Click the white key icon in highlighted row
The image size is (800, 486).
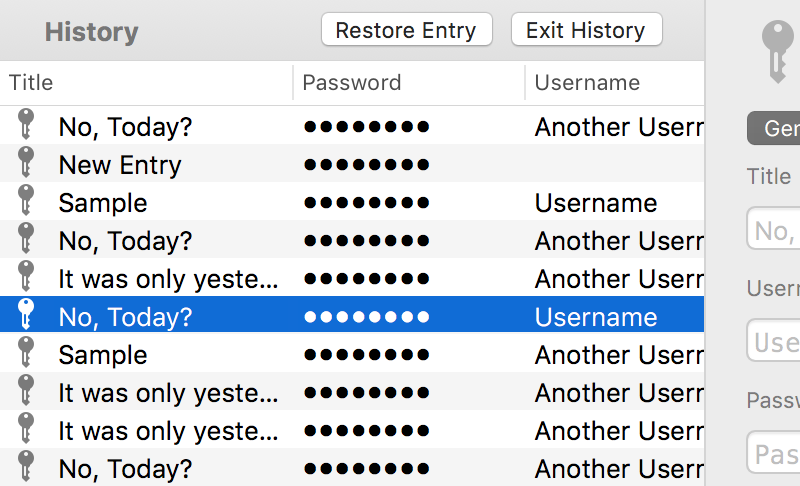click(x=26, y=314)
